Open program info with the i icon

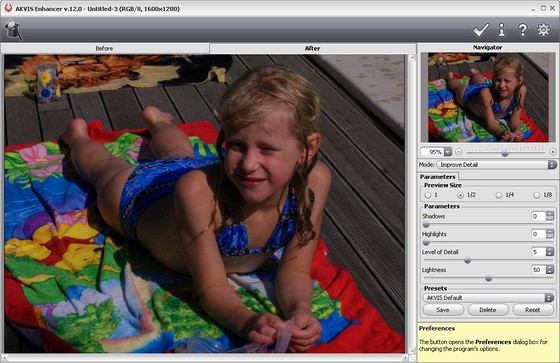tap(502, 30)
